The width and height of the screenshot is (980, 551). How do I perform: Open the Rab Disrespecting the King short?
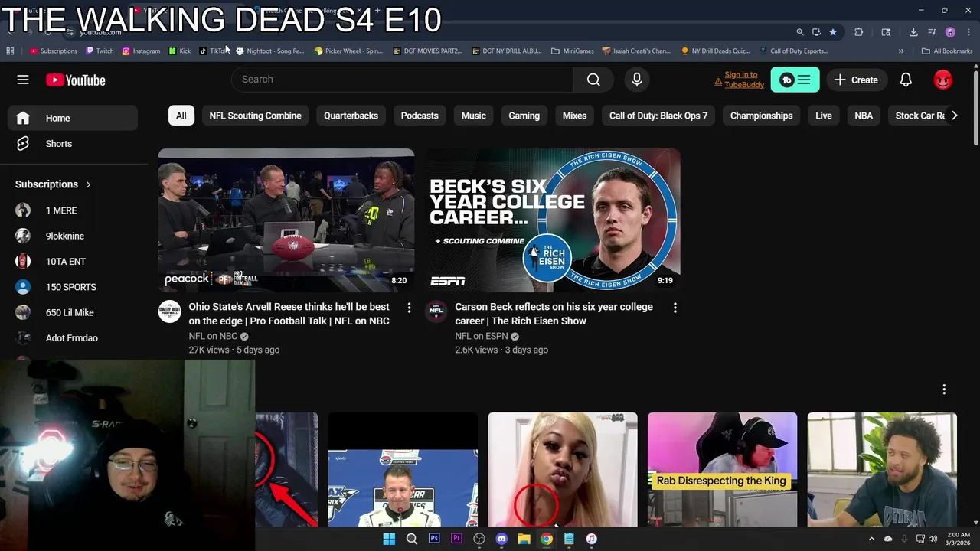722,470
